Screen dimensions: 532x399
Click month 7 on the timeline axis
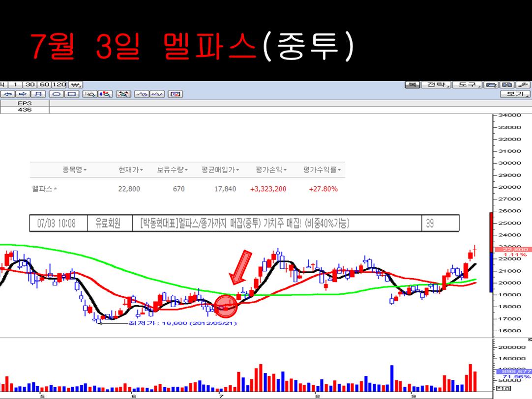221,396
